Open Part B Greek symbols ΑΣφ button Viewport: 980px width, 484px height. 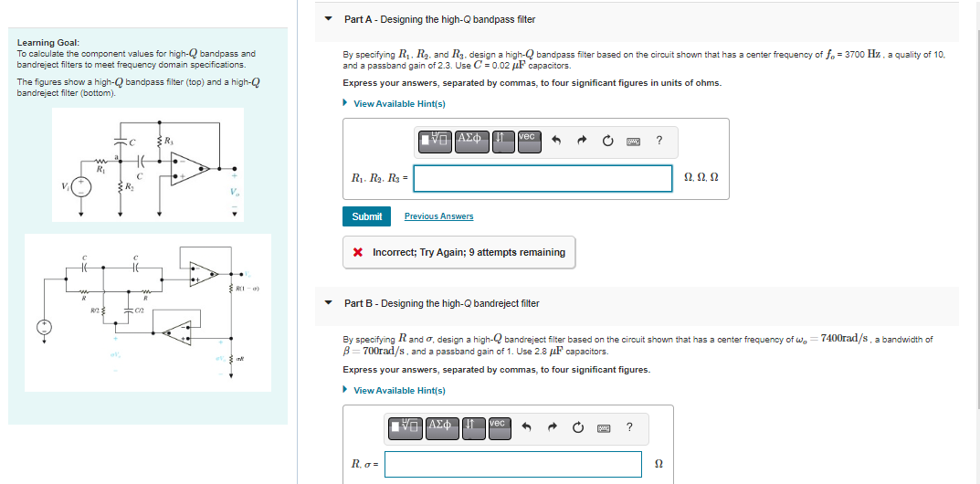coord(443,427)
